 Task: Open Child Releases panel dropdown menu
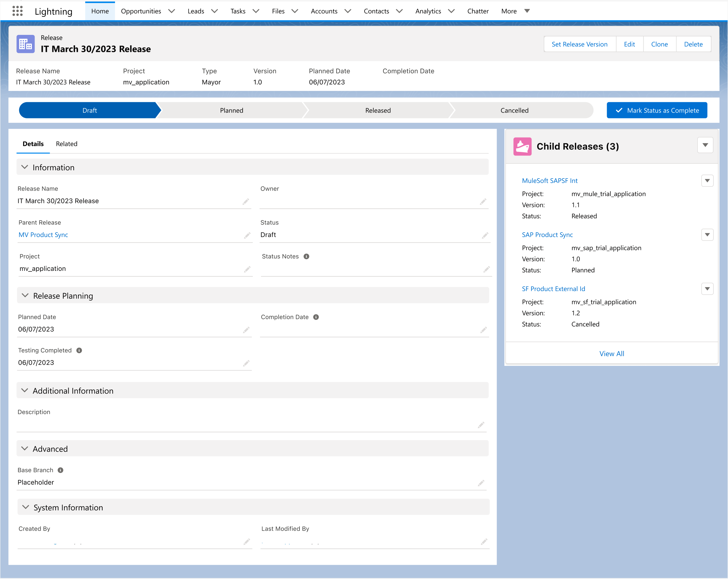(705, 145)
